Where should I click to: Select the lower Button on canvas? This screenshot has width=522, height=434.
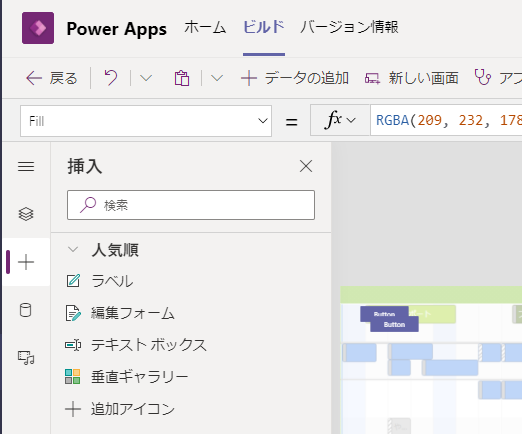point(394,324)
